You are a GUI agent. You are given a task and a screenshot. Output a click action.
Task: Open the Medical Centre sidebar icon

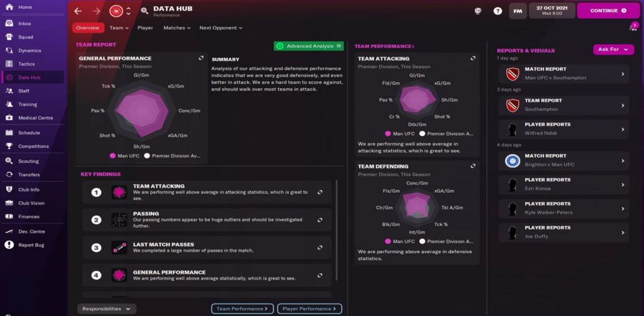click(x=9, y=118)
